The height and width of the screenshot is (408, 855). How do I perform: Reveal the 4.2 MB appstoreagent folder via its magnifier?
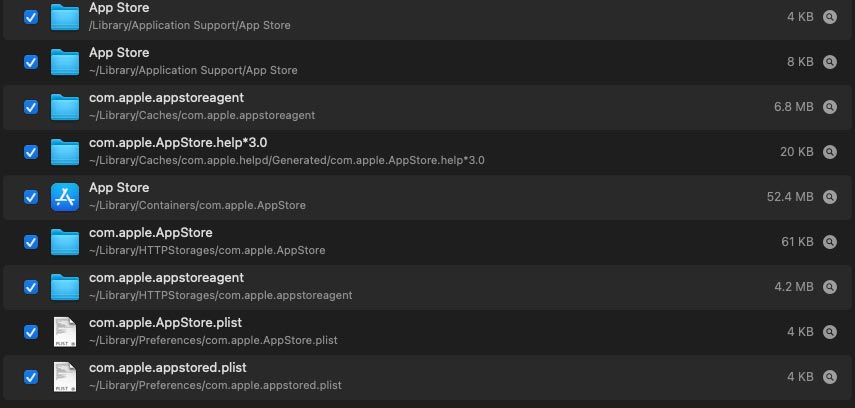pyautogui.click(x=829, y=287)
